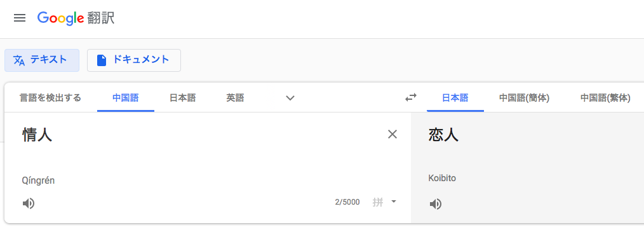Listen to the Japanese translation audio
644x239 pixels.
click(435, 204)
